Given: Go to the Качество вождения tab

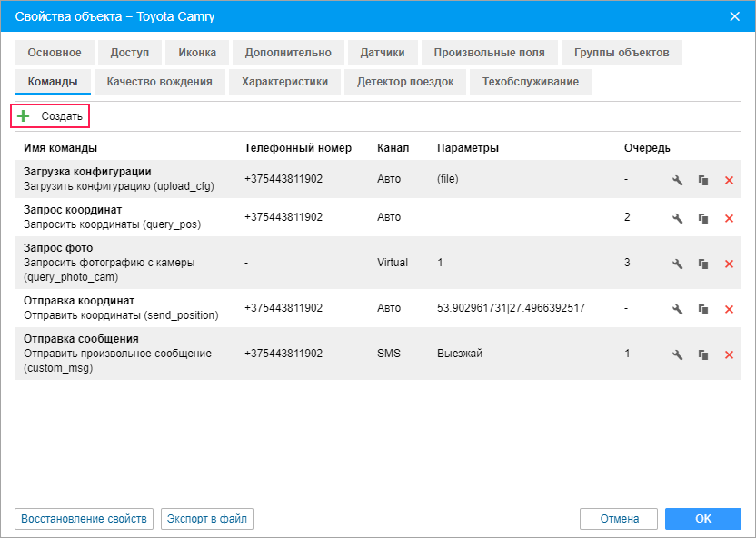Looking at the screenshot, I should [x=159, y=82].
